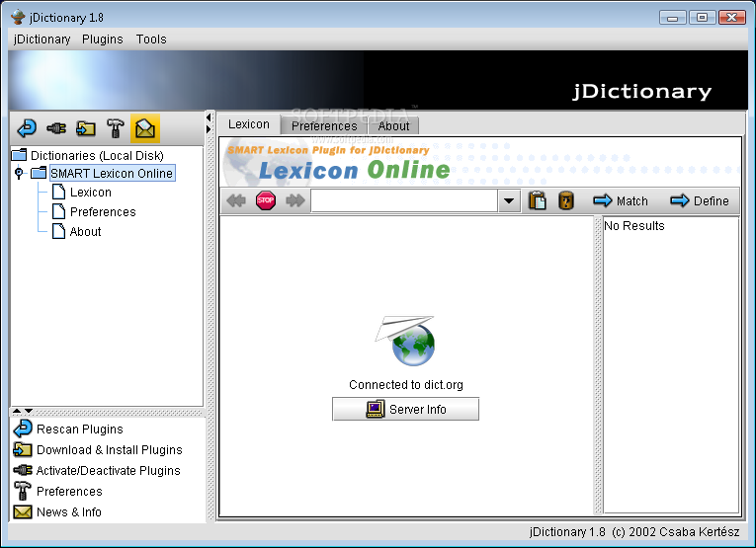Click the Lexicon Online banner logo

pyautogui.click(x=355, y=170)
